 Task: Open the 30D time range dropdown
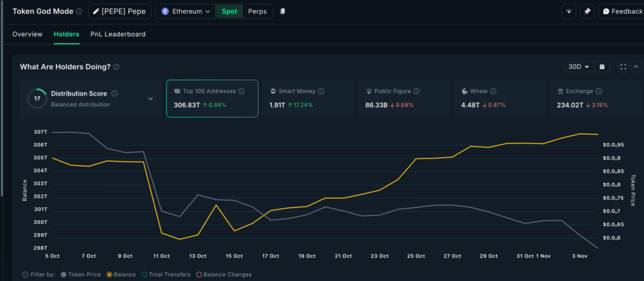coord(579,67)
